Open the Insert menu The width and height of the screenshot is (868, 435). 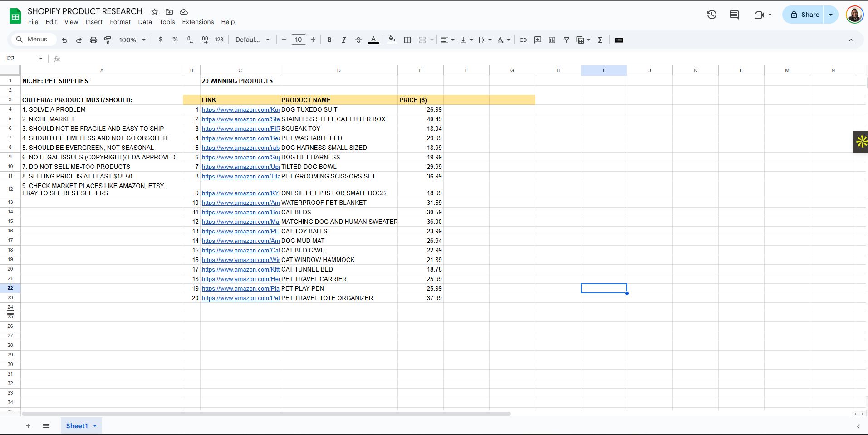[94, 22]
